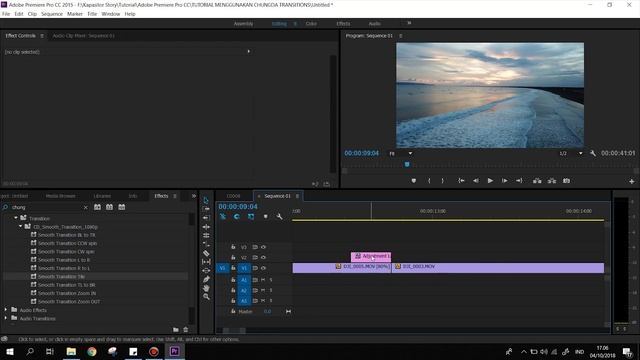Toggle sync lock on track A3
640x360 pixels.
coord(255,301)
